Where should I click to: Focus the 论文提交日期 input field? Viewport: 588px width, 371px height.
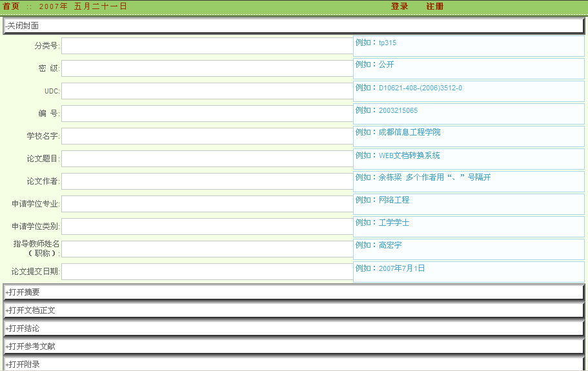tap(207, 272)
